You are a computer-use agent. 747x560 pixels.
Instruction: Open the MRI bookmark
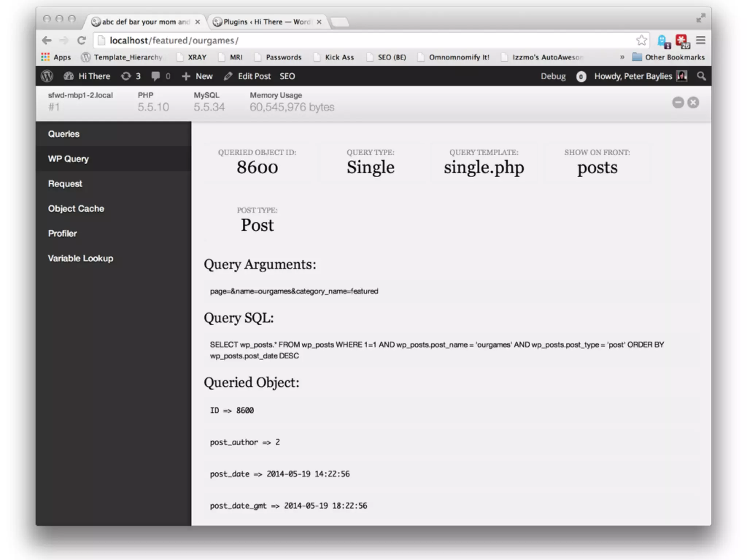(x=230, y=57)
